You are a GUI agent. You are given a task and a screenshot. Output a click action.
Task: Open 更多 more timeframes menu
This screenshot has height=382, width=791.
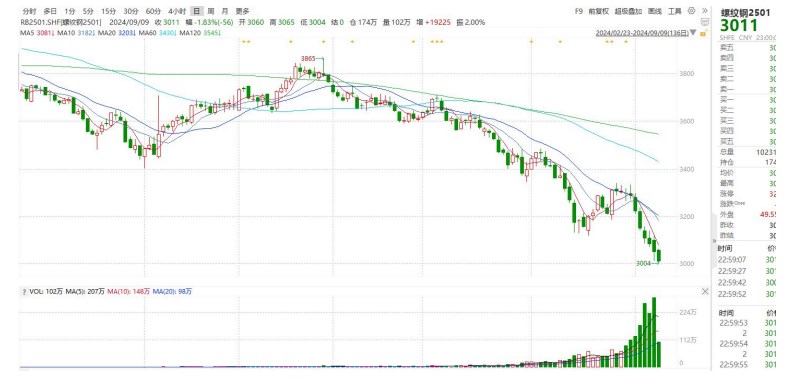(243, 11)
